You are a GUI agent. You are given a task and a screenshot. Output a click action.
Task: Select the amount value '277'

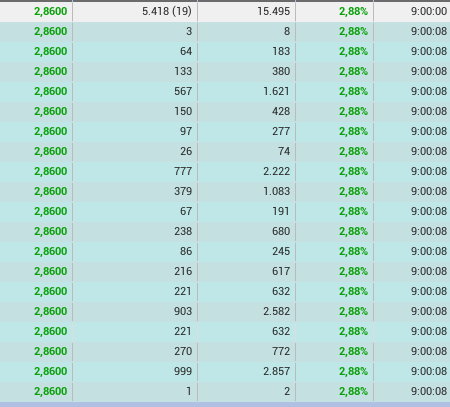[x=281, y=131]
